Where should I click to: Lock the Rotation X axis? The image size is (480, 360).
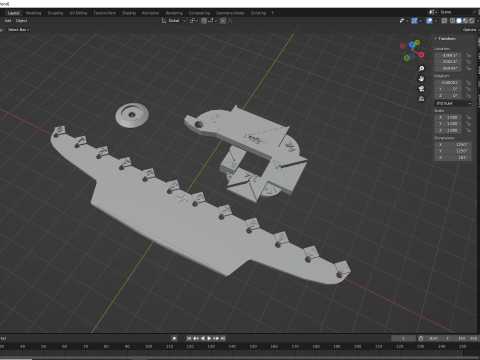[x=468, y=83]
